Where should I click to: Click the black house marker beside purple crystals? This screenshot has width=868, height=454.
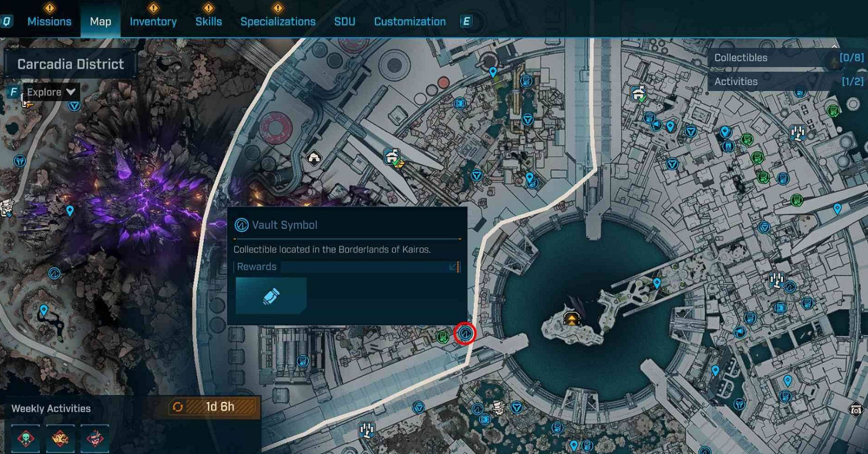[314, 157]
